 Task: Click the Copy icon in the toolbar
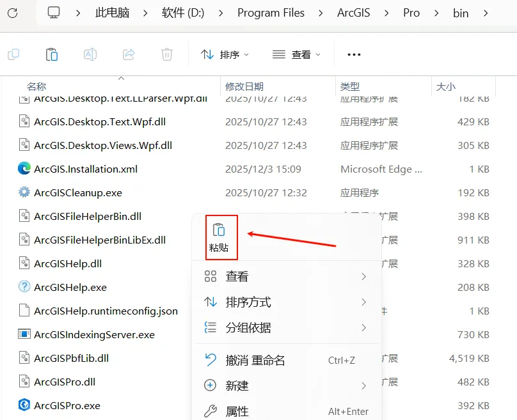pyautogui.click(x=13, y=54)
